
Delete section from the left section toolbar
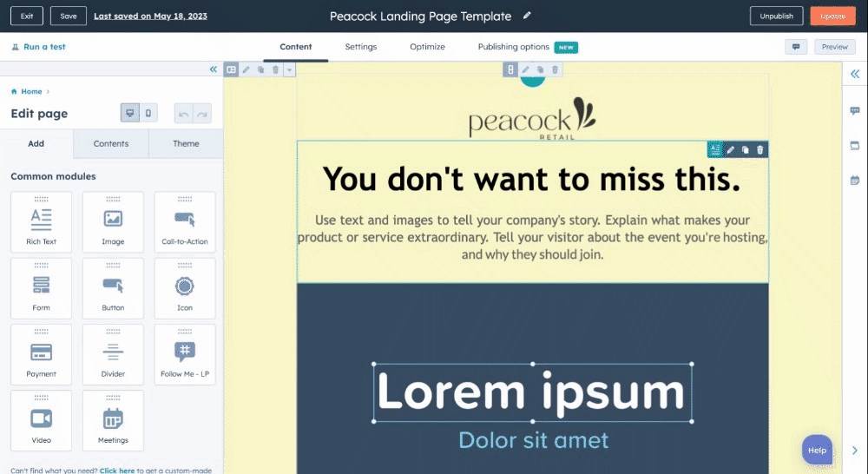[275, 69]
